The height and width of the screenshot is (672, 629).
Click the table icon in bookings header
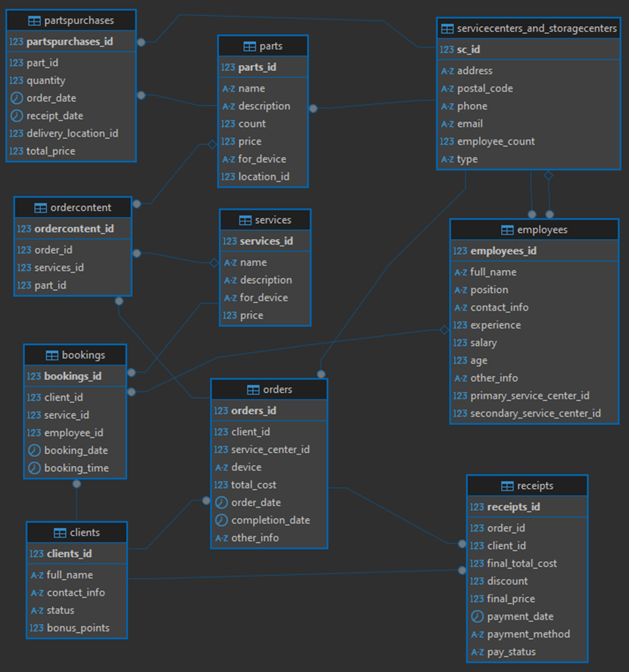tap(52, 355)
